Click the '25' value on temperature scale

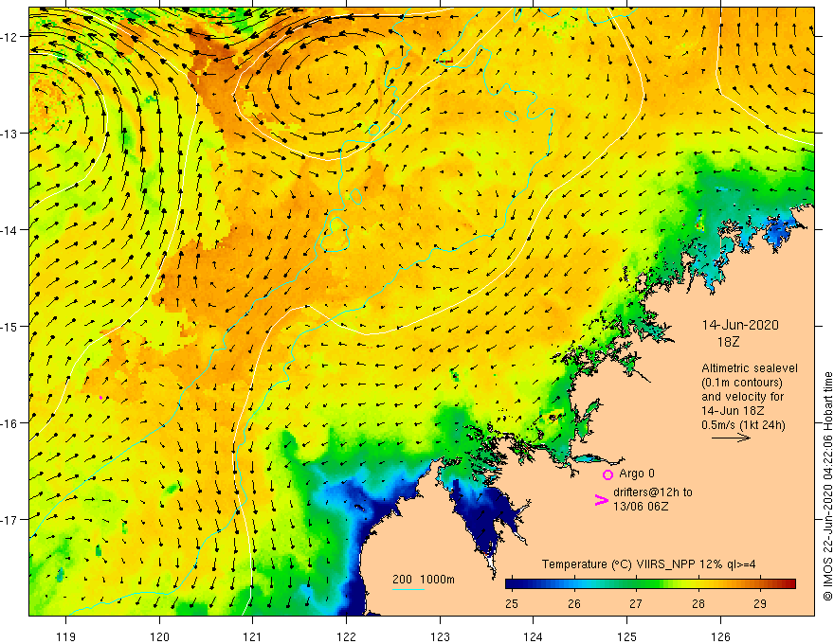pos(512,603)
